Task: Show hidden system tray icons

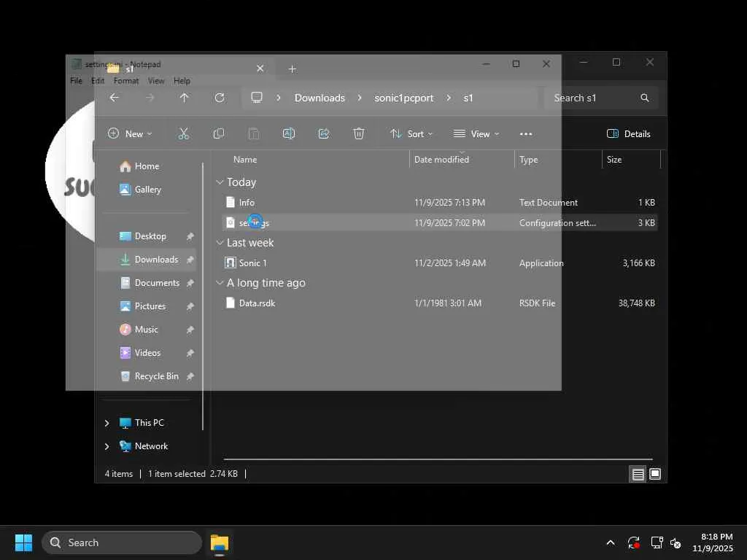Action: pos(611,542)
